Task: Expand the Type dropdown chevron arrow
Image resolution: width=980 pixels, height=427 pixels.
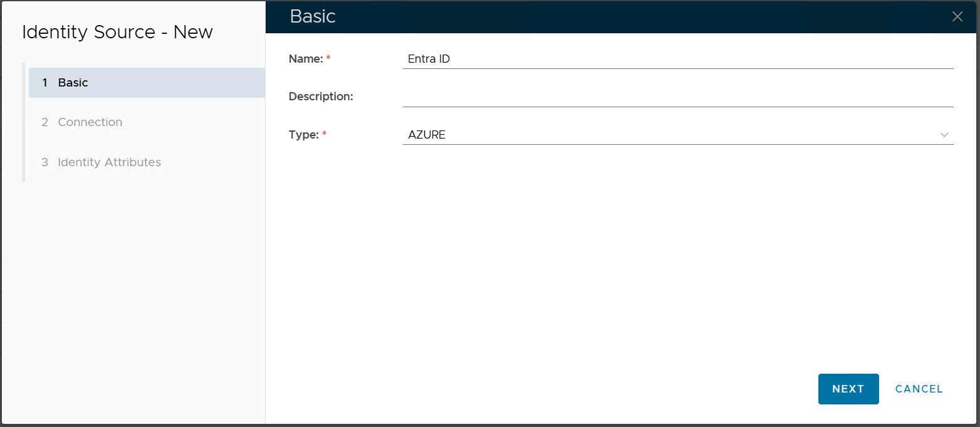Action: [944, 135]
